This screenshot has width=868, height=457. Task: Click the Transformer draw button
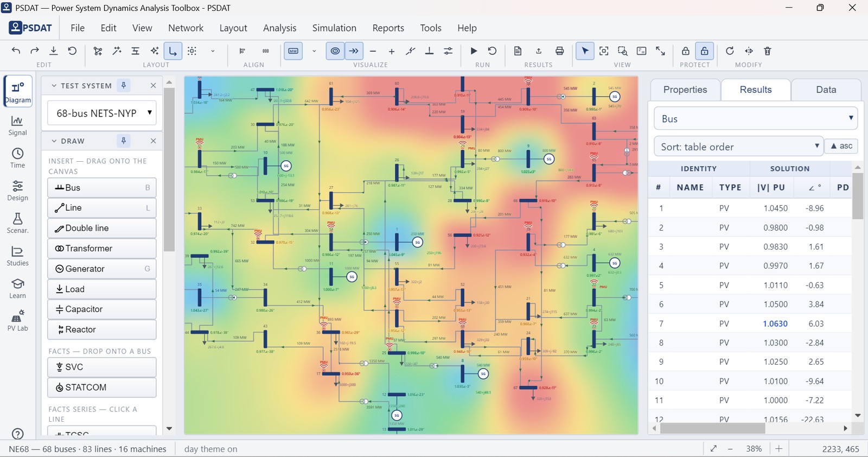[x=102, y=249]
